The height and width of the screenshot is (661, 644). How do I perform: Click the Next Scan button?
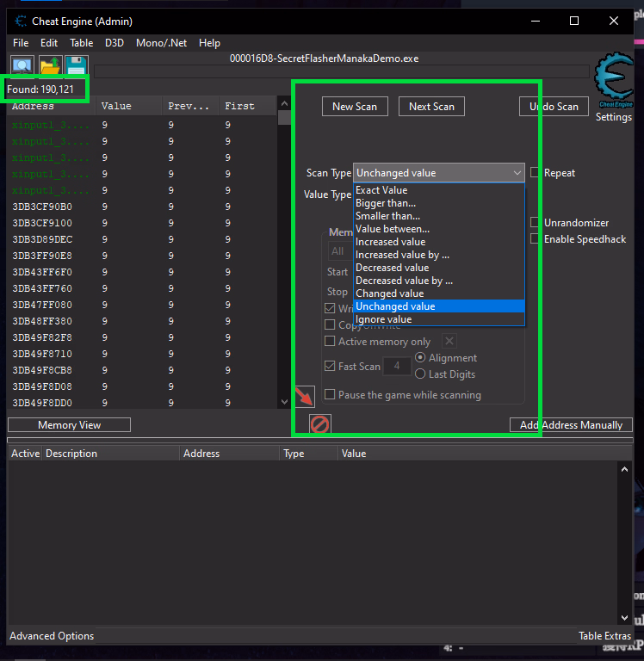tap(431, 106)
